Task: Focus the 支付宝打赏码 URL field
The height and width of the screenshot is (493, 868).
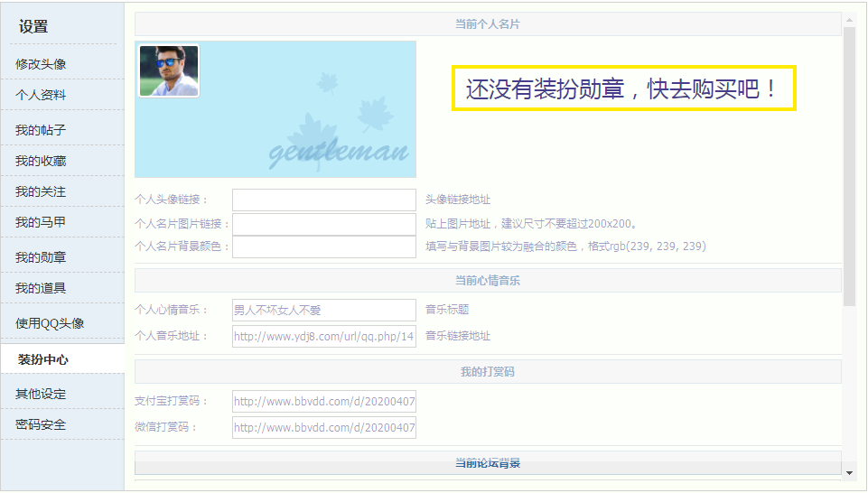Action: [323, 401]
